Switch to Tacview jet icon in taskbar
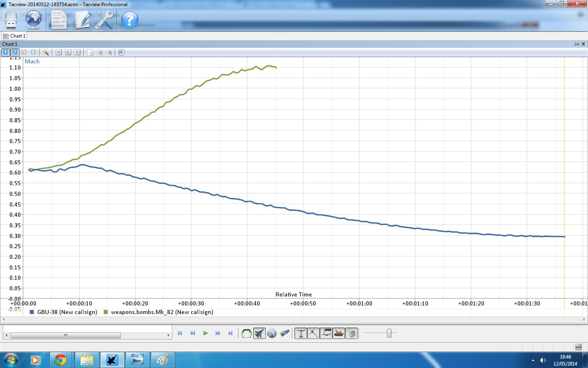This screenshot has height=368, width=588. coord(112,360)
